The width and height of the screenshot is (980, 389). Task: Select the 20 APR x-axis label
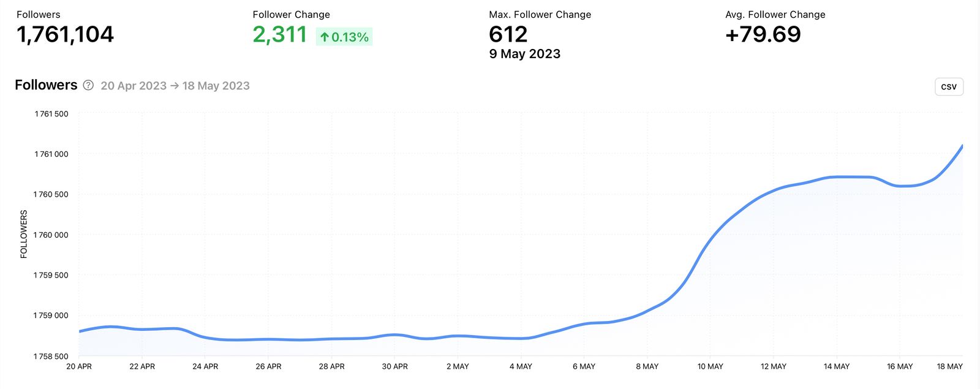click(78, 366)
